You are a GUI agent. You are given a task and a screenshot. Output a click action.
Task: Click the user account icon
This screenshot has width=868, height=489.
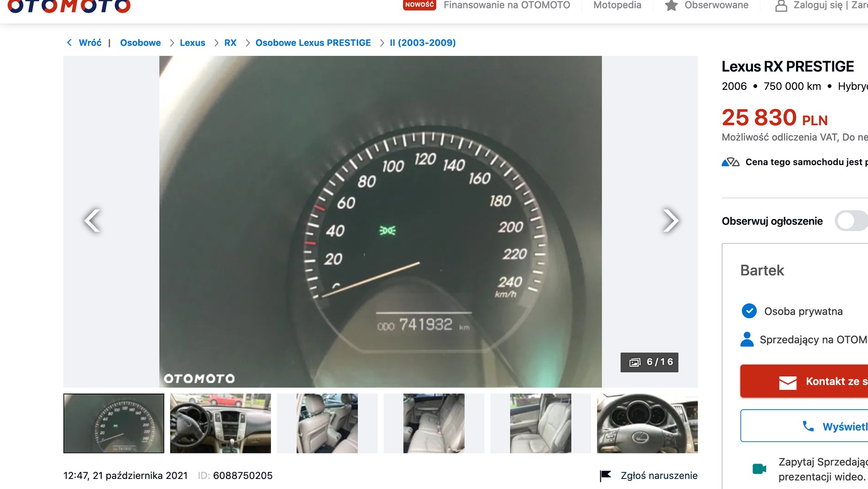point(781,6)
